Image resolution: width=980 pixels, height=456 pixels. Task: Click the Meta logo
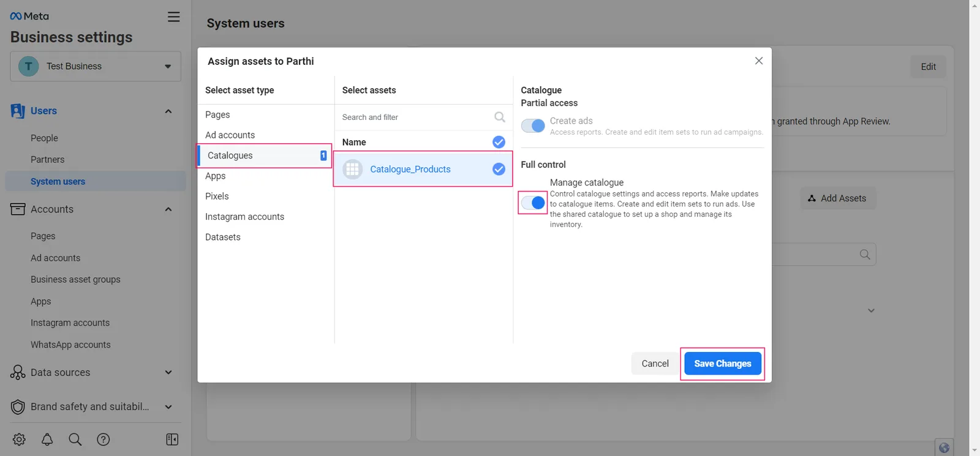pyautogui.click(x=29, y=16)
